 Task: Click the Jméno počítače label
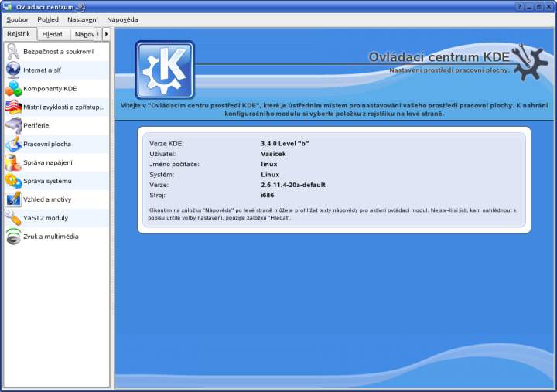pyautogui.click(x=174, y=164)
